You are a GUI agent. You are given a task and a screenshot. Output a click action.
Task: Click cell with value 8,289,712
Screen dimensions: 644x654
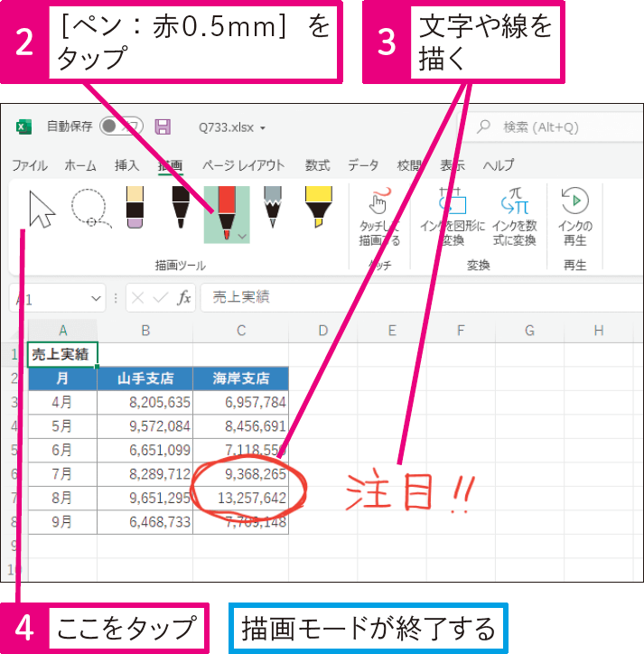(145, 474)
